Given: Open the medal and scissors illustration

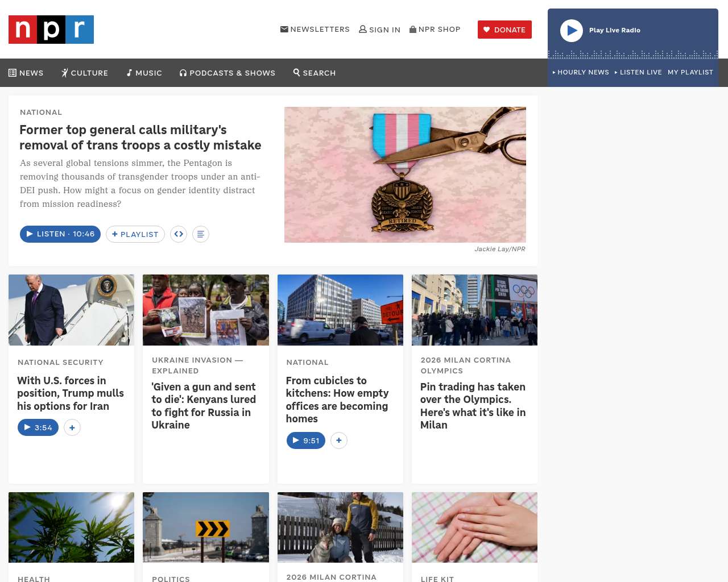Looking at the screenshot, I should [x=405, y=174].
